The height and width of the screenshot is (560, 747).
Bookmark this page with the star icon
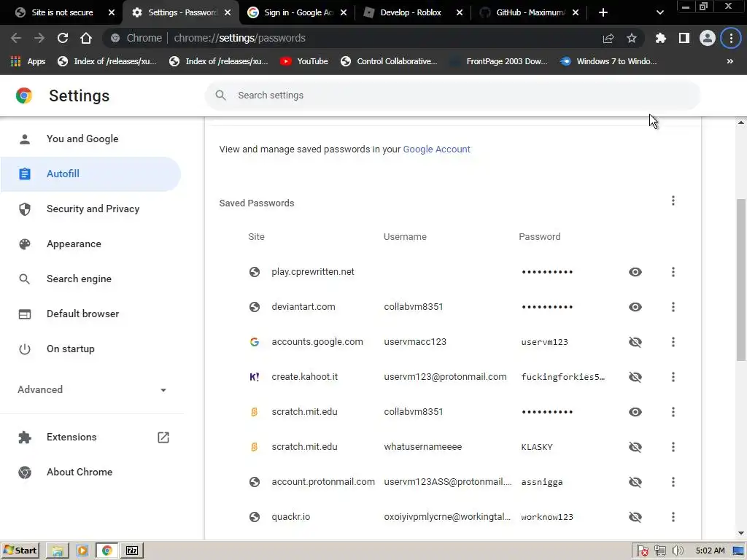coord(632,38)
